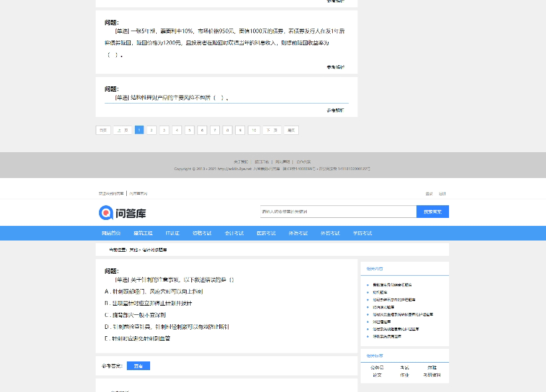Open the 会计考试 nav item
Image resolution: width=546 pixels, height=392 pixels.
pos(234,233)
